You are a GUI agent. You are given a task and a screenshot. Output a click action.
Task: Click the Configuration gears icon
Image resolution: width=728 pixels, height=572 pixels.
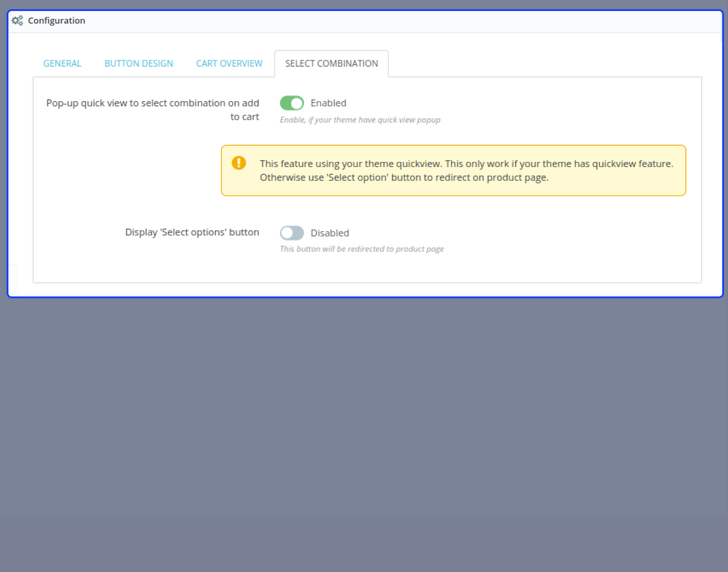click(17, 20)
